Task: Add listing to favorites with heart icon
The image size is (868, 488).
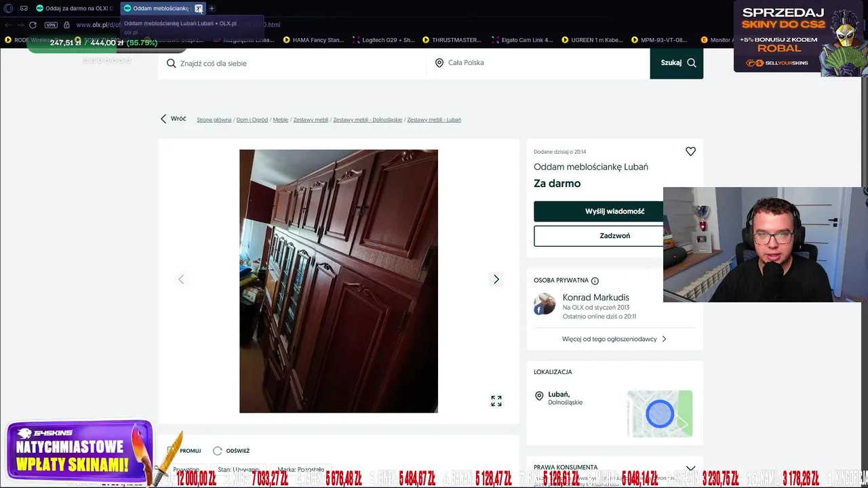Action: 690,152
